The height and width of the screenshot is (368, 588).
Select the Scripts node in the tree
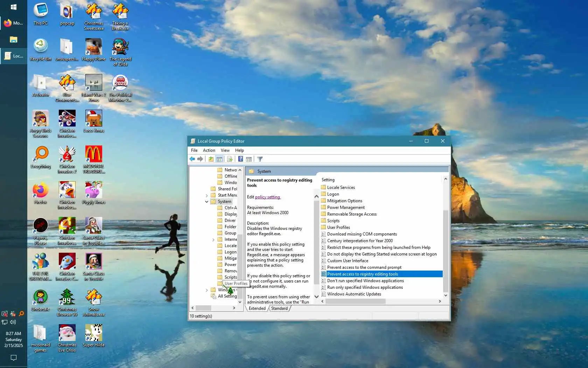227,277
